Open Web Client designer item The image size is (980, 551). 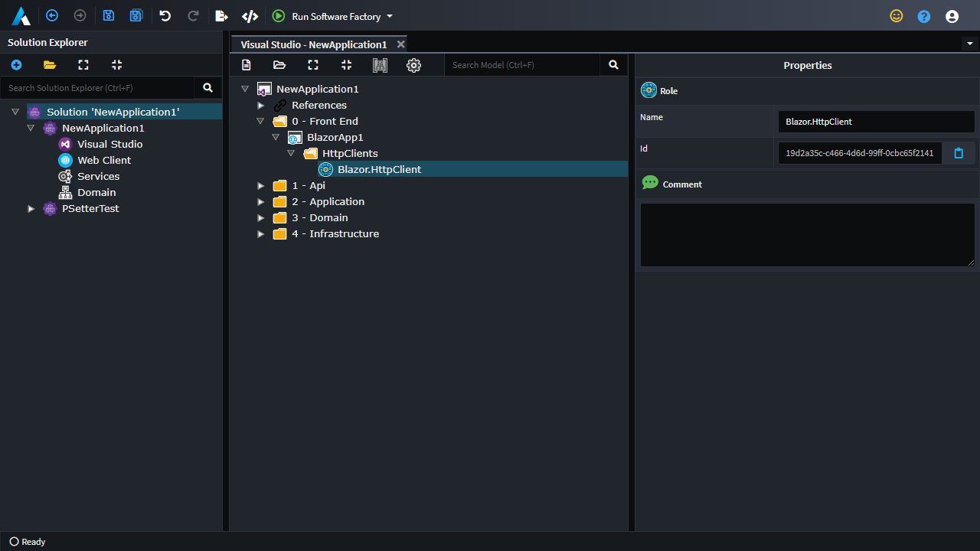coord(103,160)
